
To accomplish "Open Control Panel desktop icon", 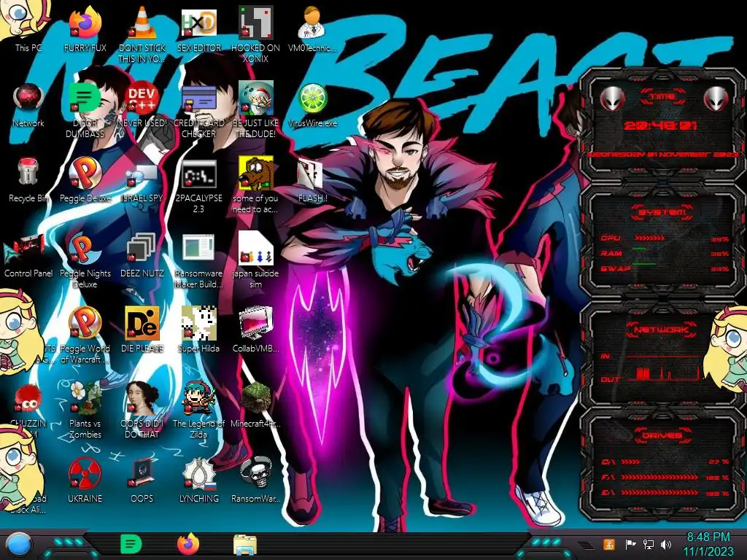I will pos(28,256).
